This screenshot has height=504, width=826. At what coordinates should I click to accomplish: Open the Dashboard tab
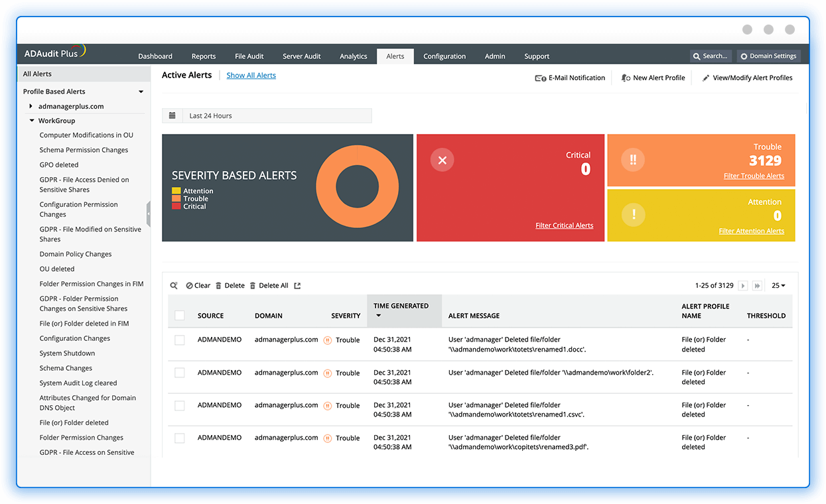[x=155, y=56]
